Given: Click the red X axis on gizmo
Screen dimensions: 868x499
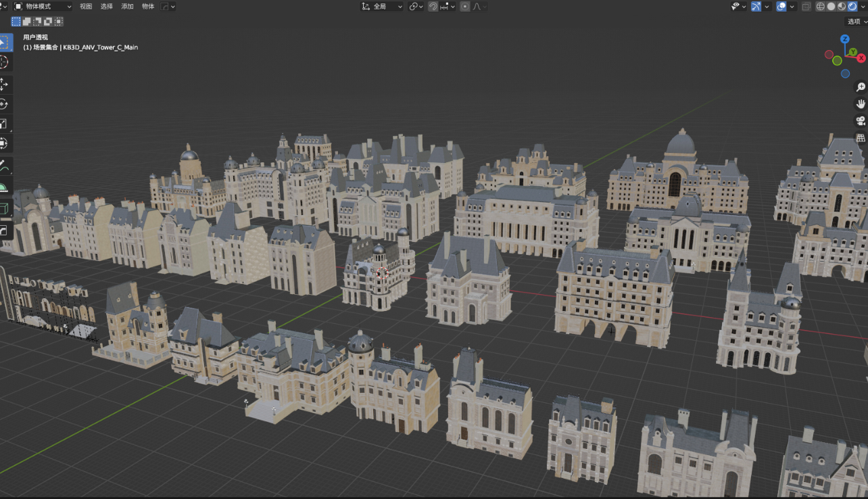Looking at the screenshot, I should tap(861, 58).
